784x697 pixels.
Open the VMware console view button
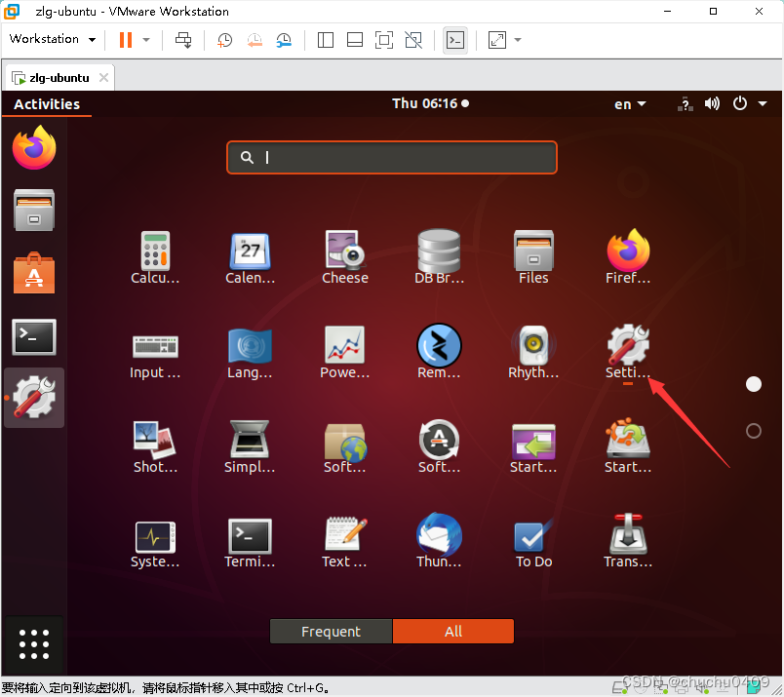(455, 40)
